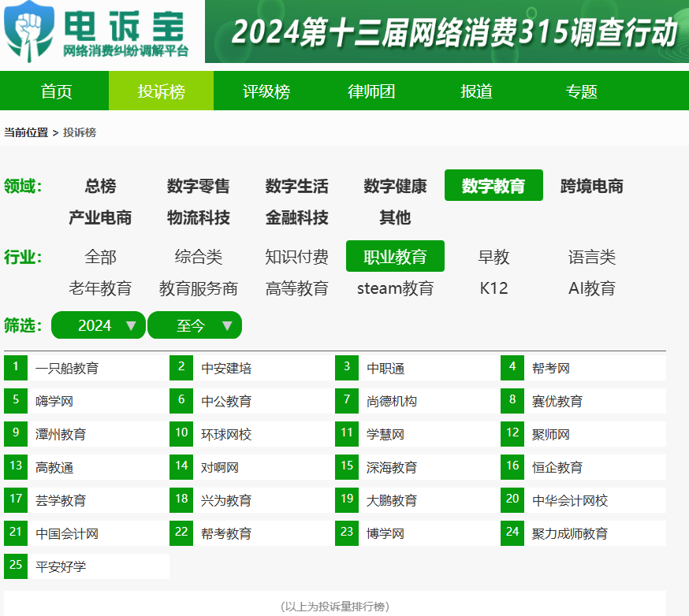Viewport: 689px width, 616px height.
Task: Pick the 物流科技 domain filter
Action: pyautogui.click(x=198, y=217)
